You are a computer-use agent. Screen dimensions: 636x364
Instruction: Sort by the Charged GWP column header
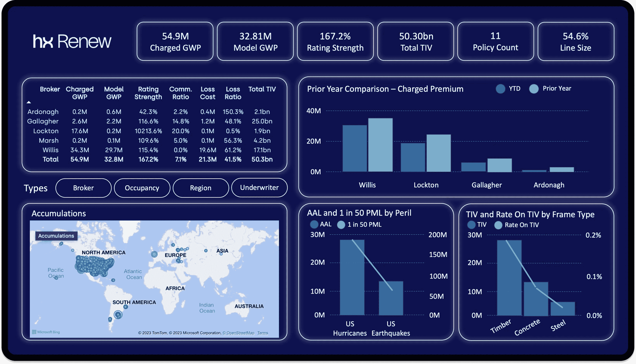pos(80,93)
